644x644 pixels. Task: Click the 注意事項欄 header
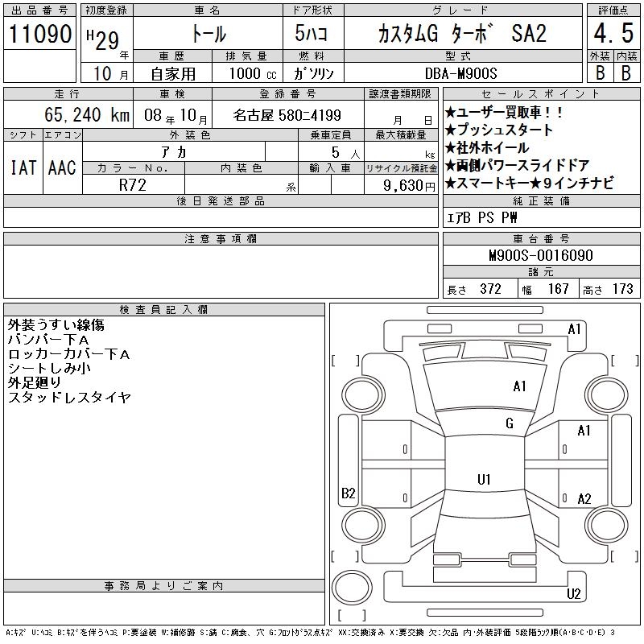point(221,239)
